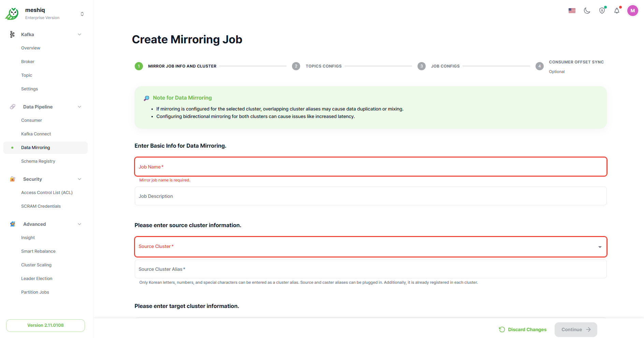Collapse the Security menu section

point(79,179)
